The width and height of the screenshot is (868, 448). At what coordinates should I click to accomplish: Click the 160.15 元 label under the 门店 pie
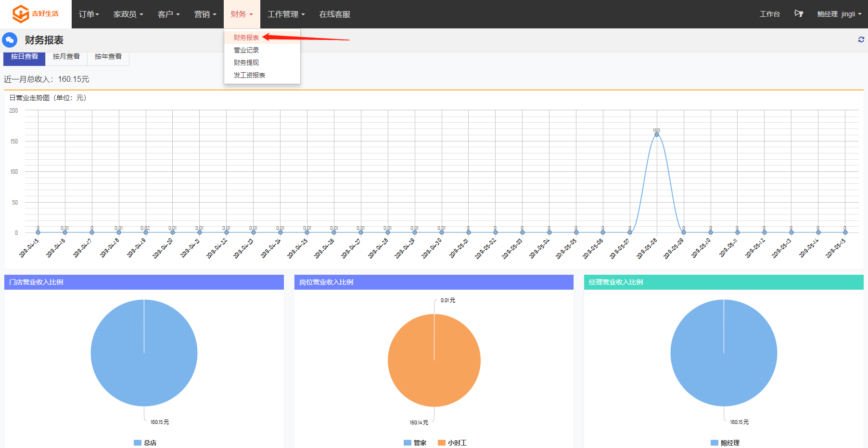(160, 422)
